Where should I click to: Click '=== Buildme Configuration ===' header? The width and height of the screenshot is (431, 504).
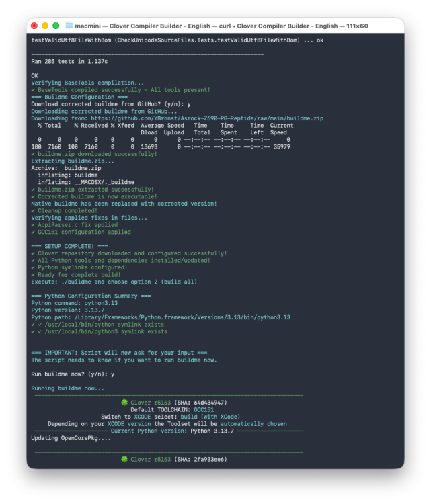[79, 97]
